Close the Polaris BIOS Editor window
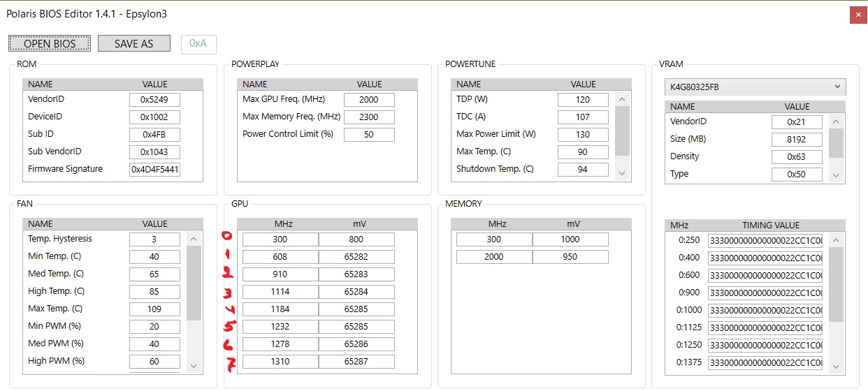The image size is (868, 391). click(858, 15)
